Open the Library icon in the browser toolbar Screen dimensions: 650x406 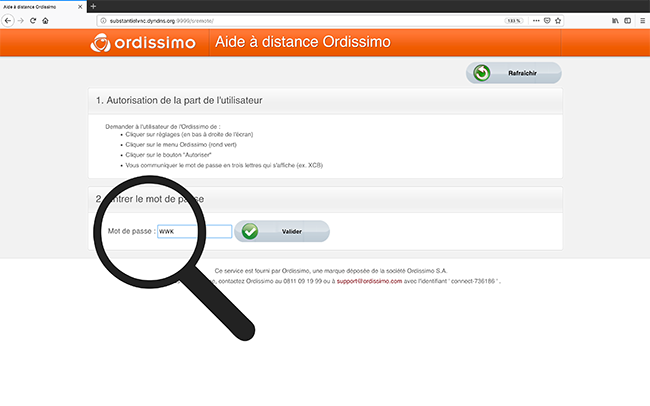tap(616, 20)
